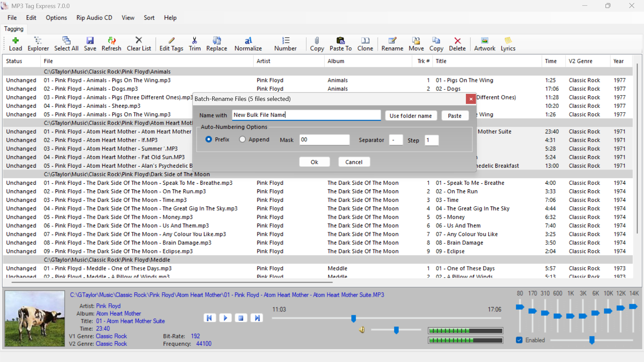Screen dimensions: 644x362
Task: Click the album artwork thumbnail
Action: point(35,318)
